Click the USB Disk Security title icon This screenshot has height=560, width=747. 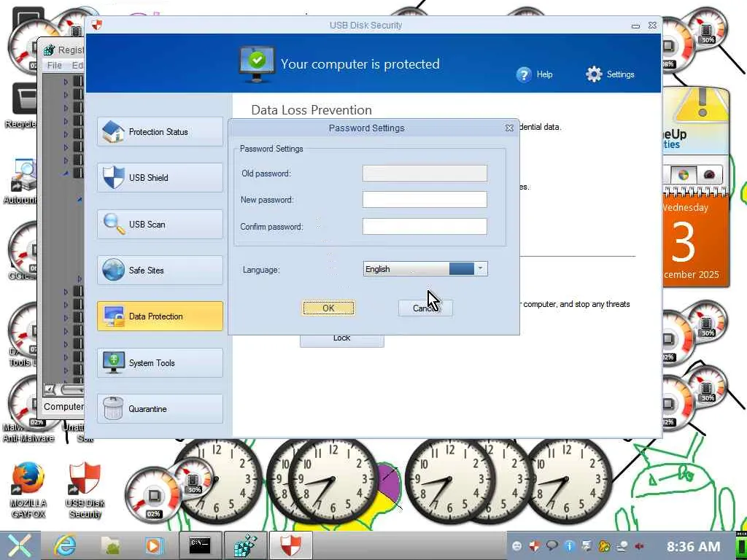[x=97, y=25]
